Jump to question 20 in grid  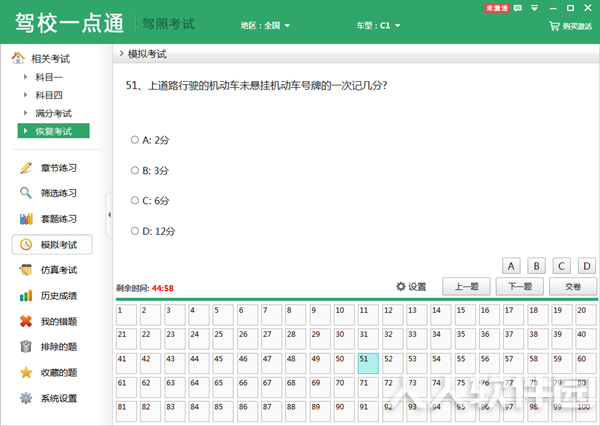pyautogui.click(x=586, y=315)
